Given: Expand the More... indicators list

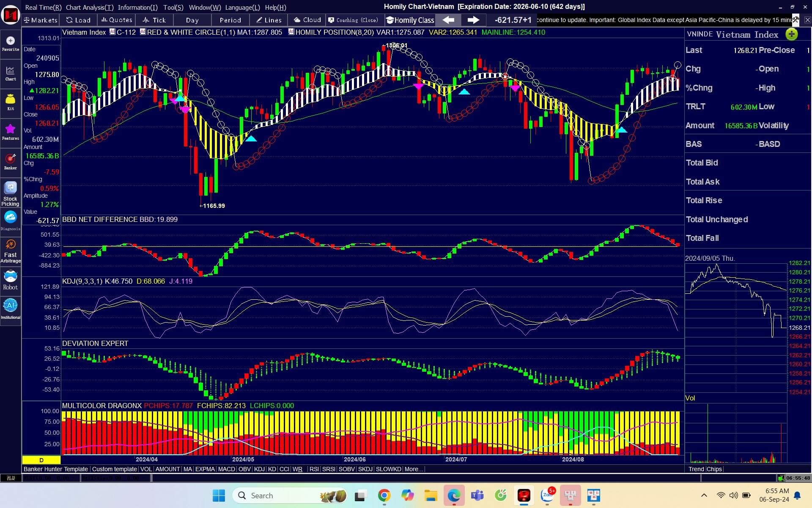Looking at the screenshot, I should click(413, 469).
